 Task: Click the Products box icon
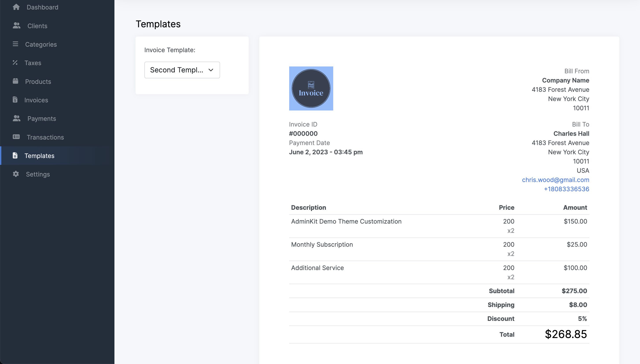pyautogui.click(x=15, y=81)
